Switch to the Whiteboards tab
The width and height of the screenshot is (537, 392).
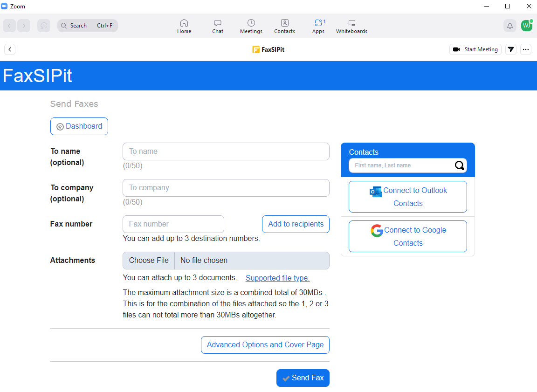tap(351, 26)
